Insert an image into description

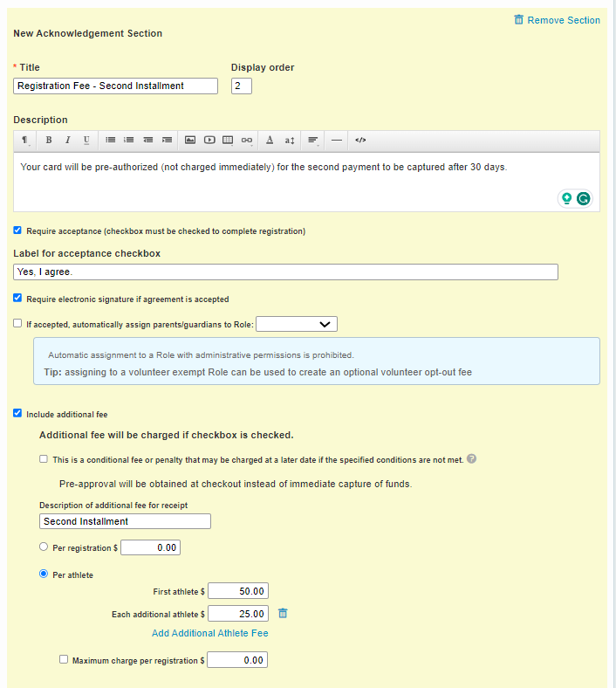tap(190, 140)
